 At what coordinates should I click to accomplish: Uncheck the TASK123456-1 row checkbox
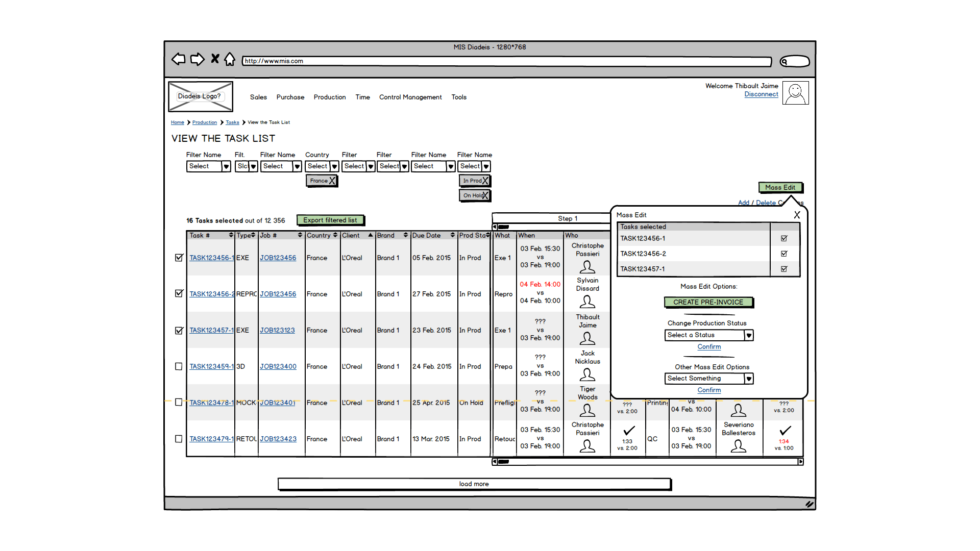coord(179,258)
